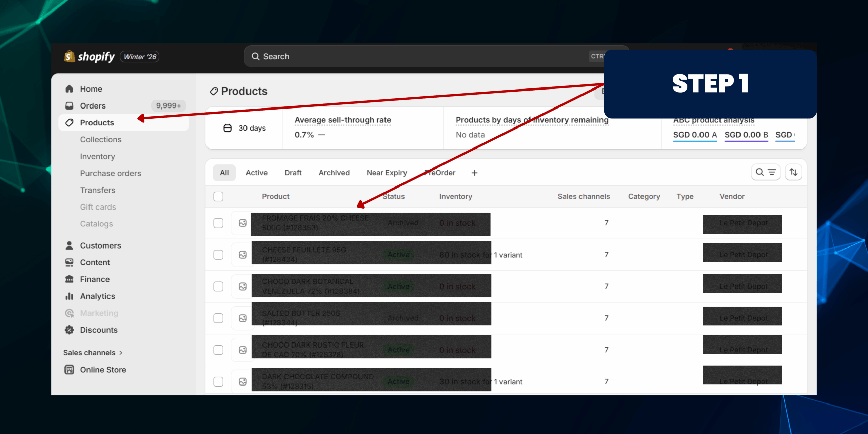Open Finance bank icon in sidebar
Viewport: 868px width, 434px height.
[70, 279]
